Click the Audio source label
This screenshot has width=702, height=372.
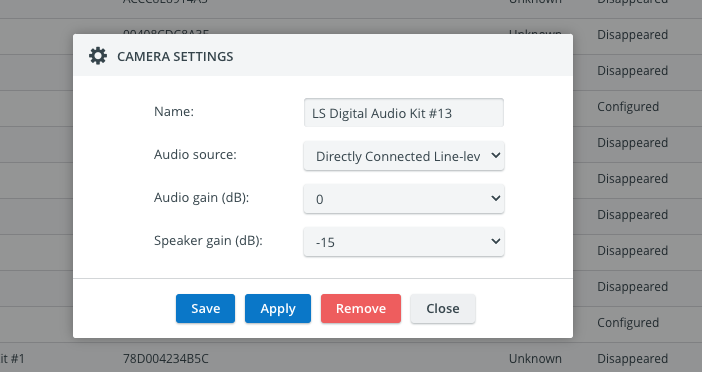pyautogui.click(x=195, y=154)
